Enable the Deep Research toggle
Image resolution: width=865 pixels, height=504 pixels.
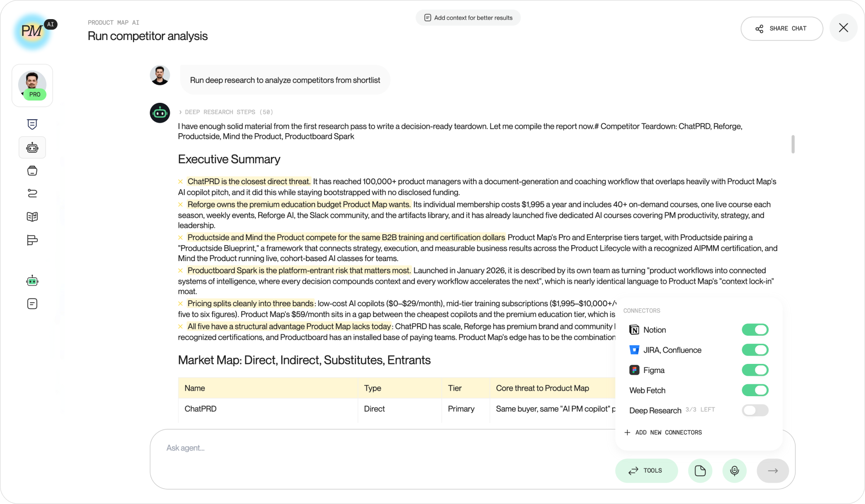tap(755, 410)
